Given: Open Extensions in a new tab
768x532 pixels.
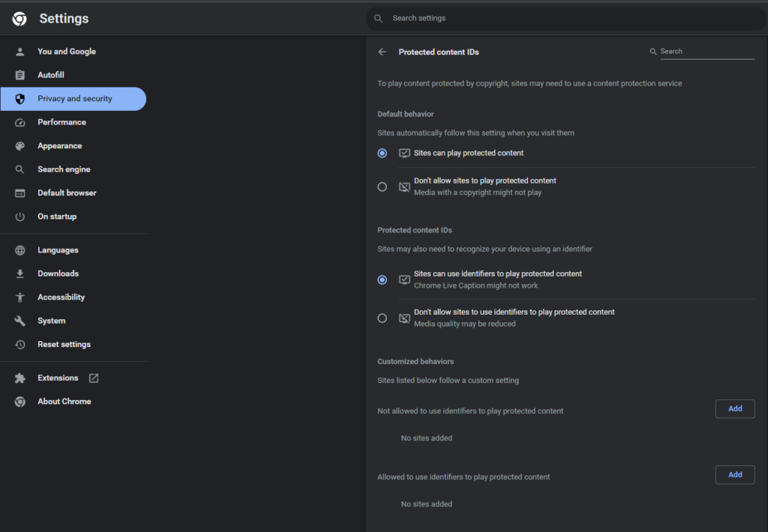Looking at the screenshot, I should tap(94, 378).
